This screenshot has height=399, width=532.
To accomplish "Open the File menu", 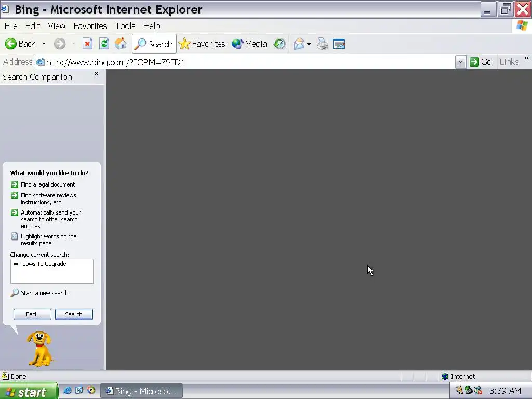I will (11, 26).
